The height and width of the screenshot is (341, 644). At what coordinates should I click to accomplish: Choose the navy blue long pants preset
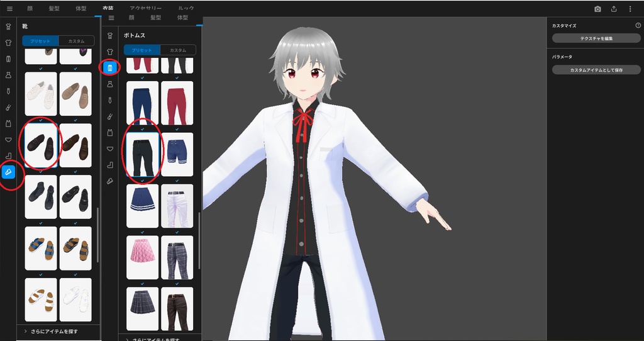[143, 103]
